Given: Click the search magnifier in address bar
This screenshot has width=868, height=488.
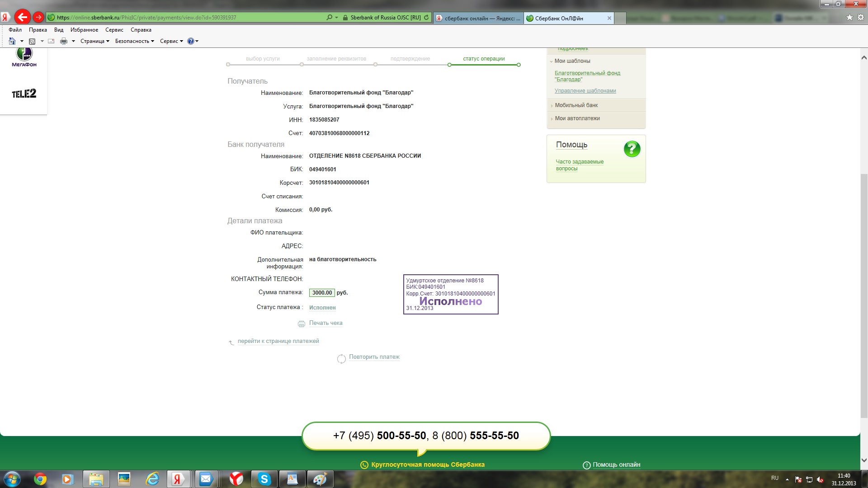Looking at the screenshot, I should coord(329,18).
